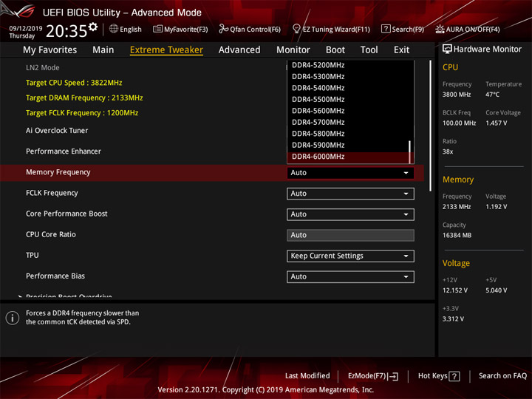Click Last Modified
This screenshot has height=399, width=532.
tap(307, 376)
